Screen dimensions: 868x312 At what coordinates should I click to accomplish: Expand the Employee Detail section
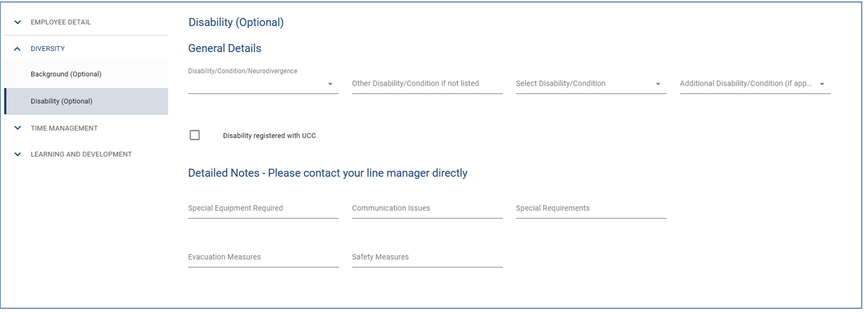pos(61,22)
